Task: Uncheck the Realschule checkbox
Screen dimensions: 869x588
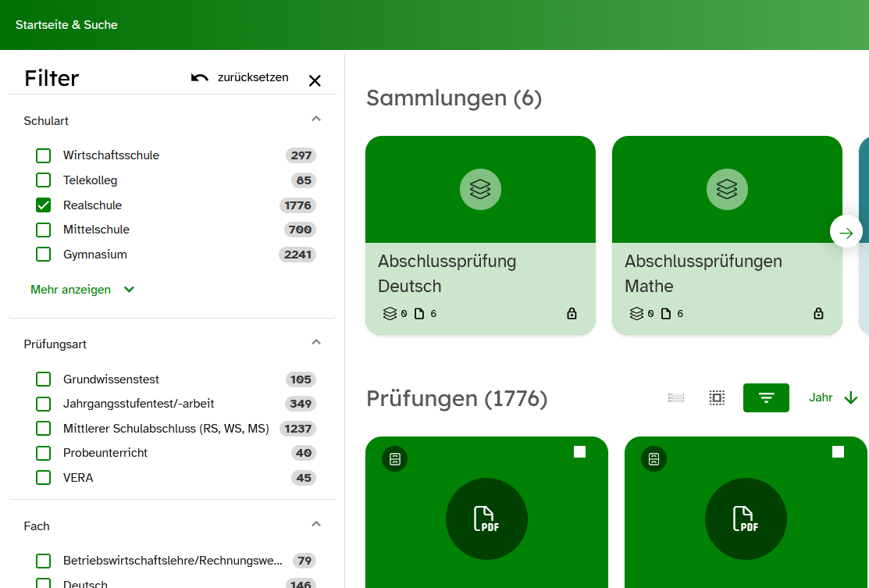Action: 44,205
